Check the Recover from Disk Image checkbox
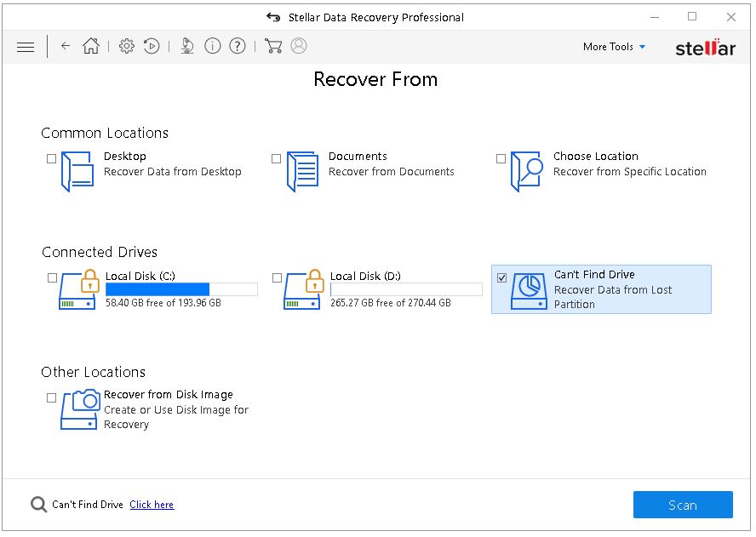Viewport: 756px width, 537px height. tap(52, 397)
